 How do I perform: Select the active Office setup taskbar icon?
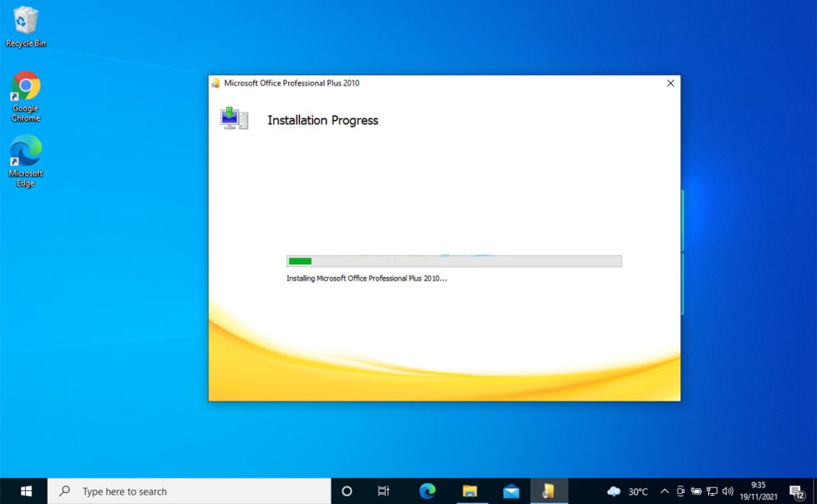click(x=549, y=491)
